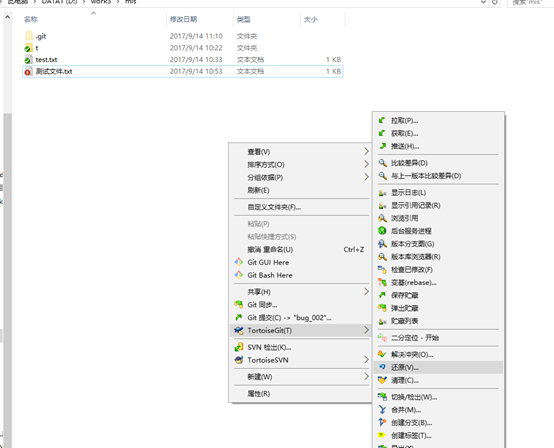Choose 刷新(E) from context menu
This screenshot has height=448, width=554.
(300, 190)
